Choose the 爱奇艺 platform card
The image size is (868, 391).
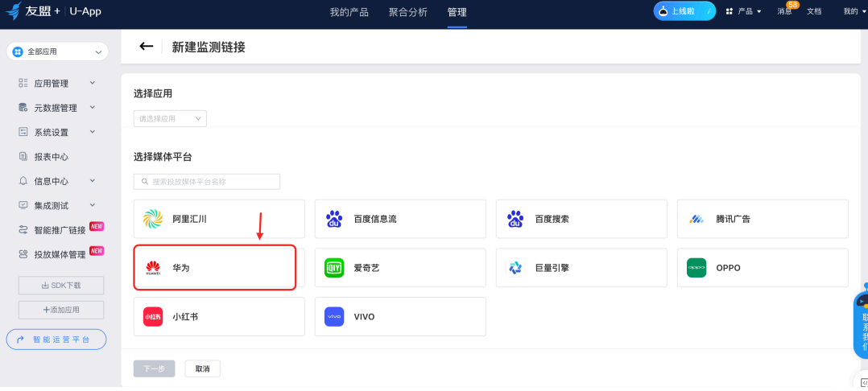click(400, 268)
